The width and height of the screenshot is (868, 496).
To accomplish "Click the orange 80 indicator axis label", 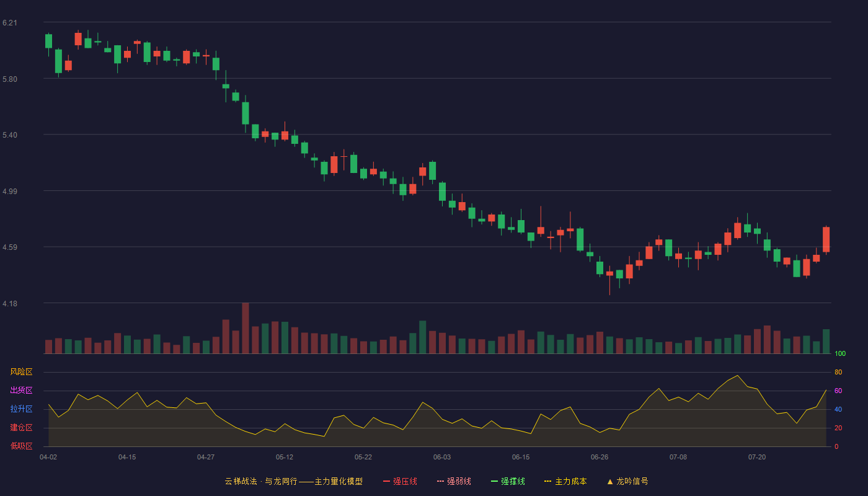I will (838, 372).
